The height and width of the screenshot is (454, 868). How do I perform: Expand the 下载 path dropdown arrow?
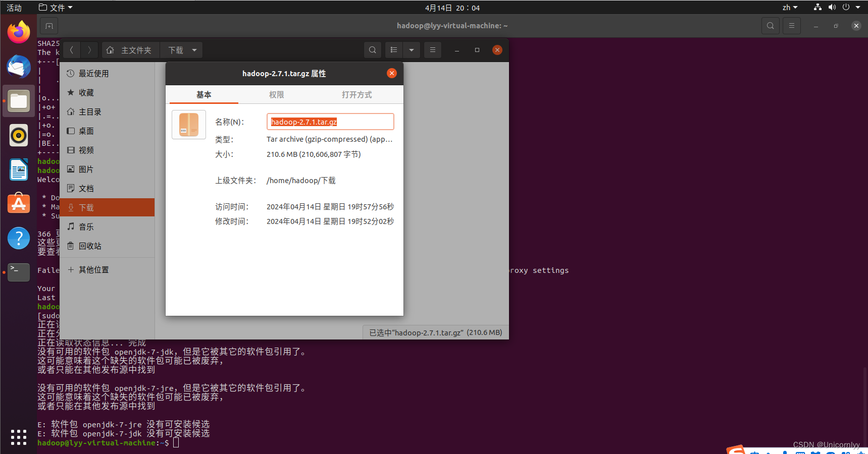[x=194, y=50]
